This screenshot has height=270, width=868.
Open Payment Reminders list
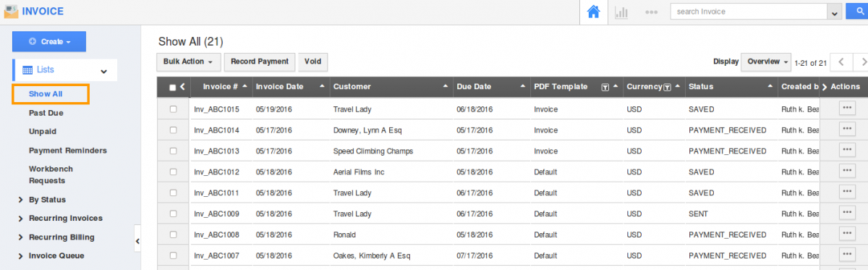(x=68, y=151)
